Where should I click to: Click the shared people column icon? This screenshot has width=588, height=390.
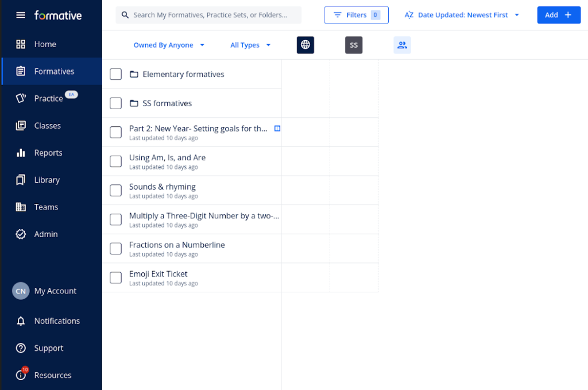402,45
